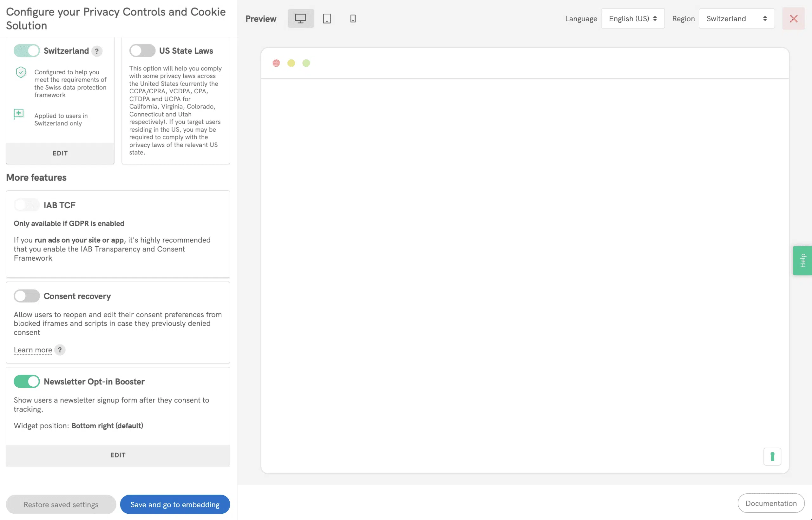812x520 pixels.
Task: Click 'Only available if GDPR is enabled' text
Action: [x=69, y=223]
